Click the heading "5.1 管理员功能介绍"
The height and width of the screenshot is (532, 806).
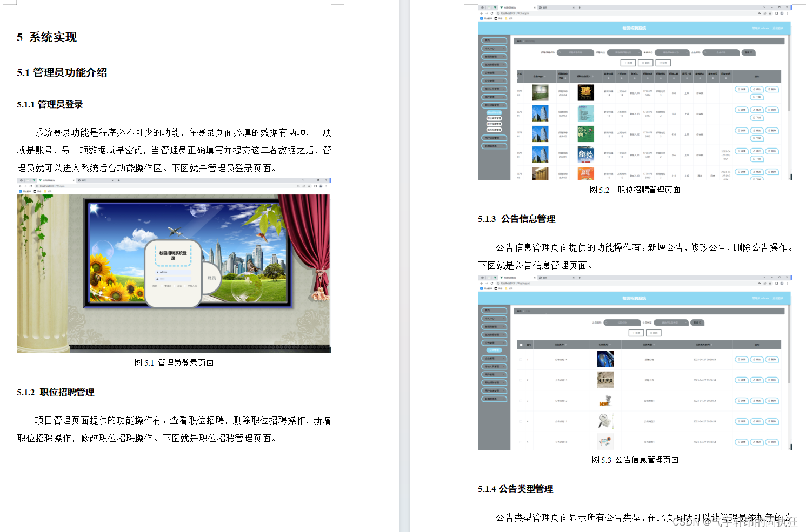point(62,72)
